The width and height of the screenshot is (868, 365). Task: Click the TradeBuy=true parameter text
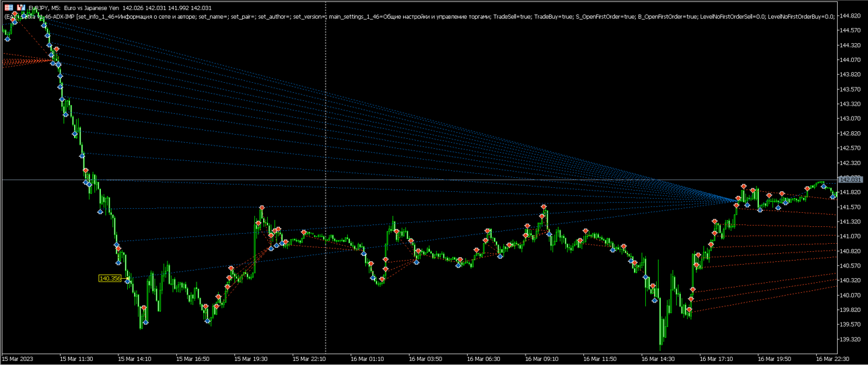pos(552,16)
